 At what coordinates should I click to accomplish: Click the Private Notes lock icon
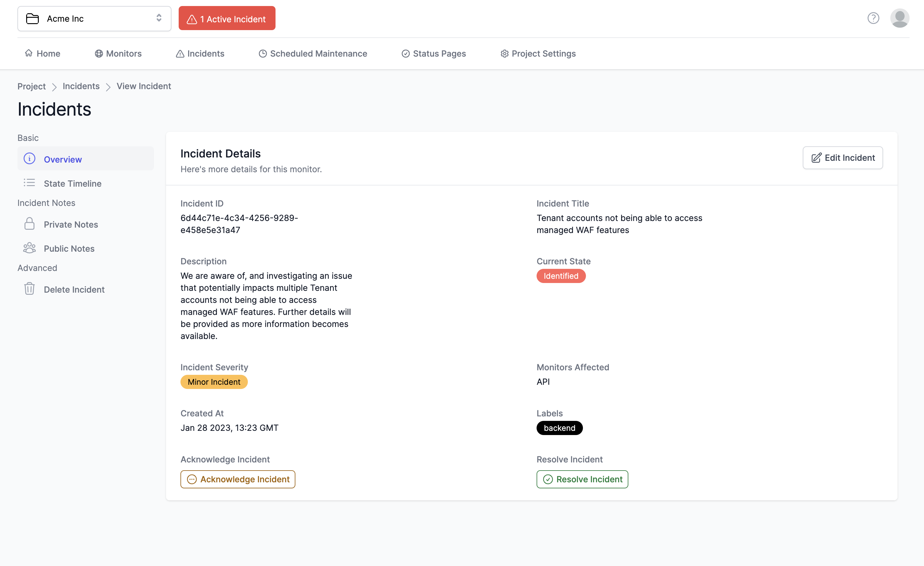[x=29, y=224]
